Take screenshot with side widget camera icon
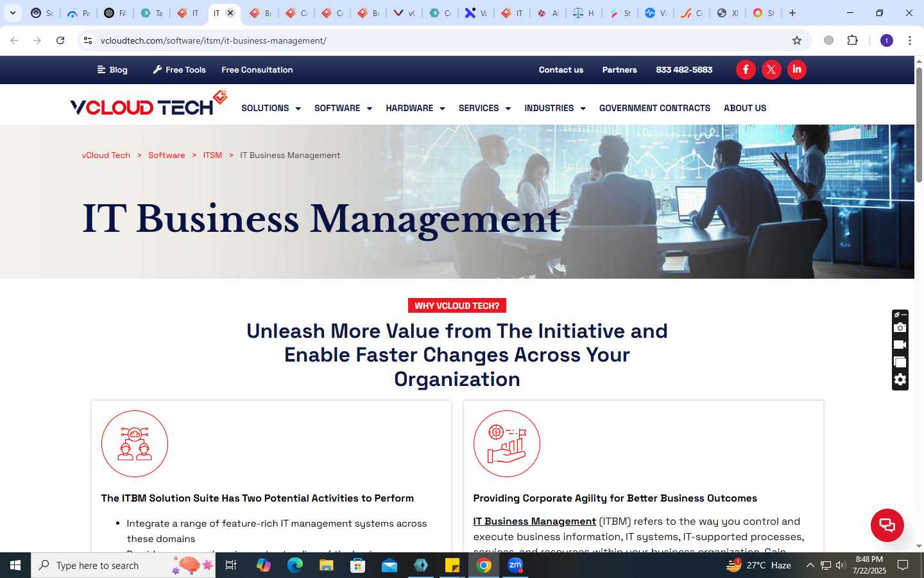The width and height of the screenshot is (924, 578). pyautogui.click(x=900, y=328)
